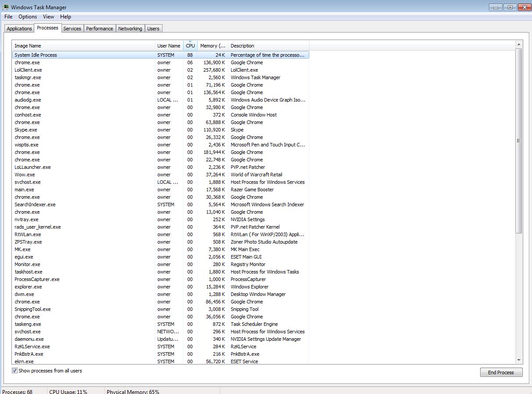Viewport: 532px width, 394px height.
Task: Select the taskhost.exe process
Action: tap(160, 272)
